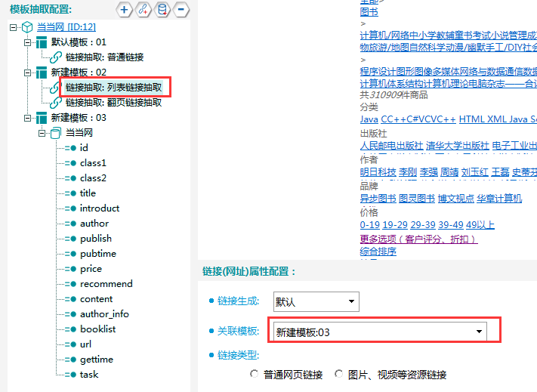Image resolution: width=537 pixels, height=392 pixels.
Task: Click the 清华大学出版社 publisher link
Action: pos(457,146)
